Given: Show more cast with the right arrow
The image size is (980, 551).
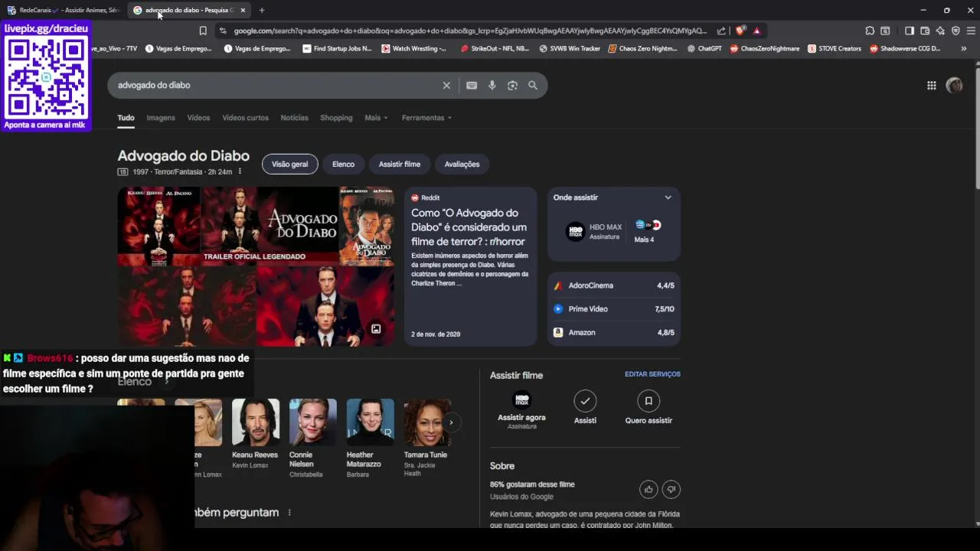Looking at the screenshot, I should [451, 422].
